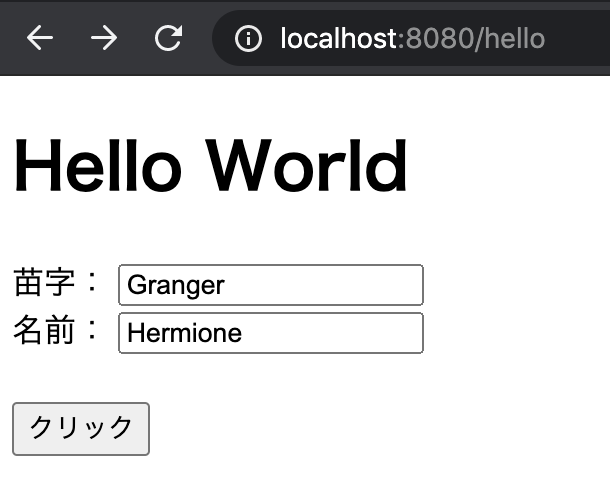Click the 名前 label text
The width and height of the screenshot is (610, 500).
click(x=56, y=330)
